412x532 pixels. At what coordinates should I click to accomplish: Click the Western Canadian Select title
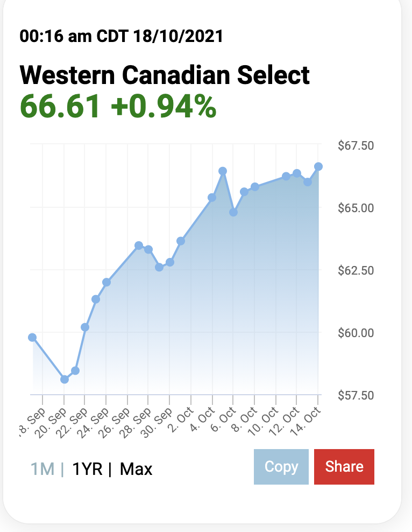[x=165, y=75]
